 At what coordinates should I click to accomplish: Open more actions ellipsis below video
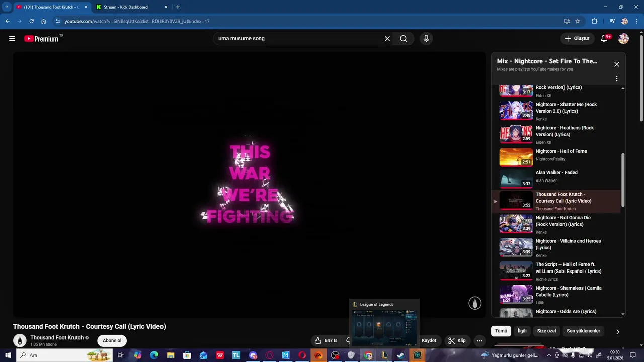click(x=479, y=341)
